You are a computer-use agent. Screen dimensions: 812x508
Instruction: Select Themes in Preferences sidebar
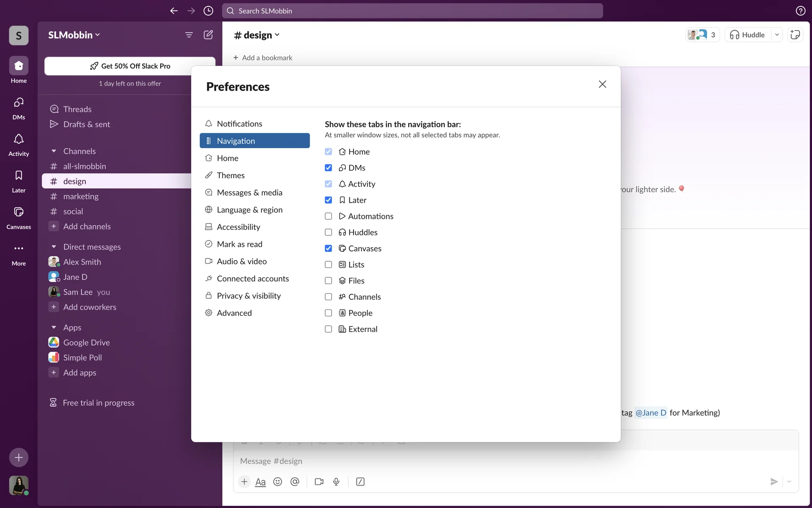tap(230, 175)
